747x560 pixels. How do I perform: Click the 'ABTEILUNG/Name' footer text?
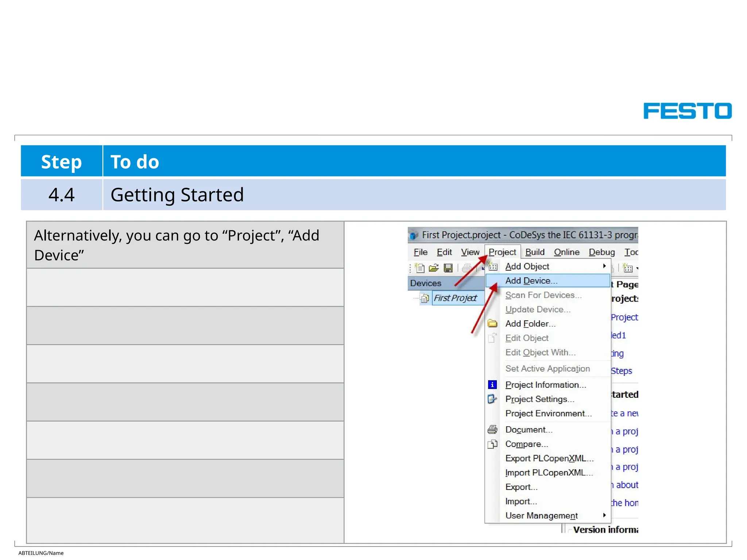(x=41, y=553)
